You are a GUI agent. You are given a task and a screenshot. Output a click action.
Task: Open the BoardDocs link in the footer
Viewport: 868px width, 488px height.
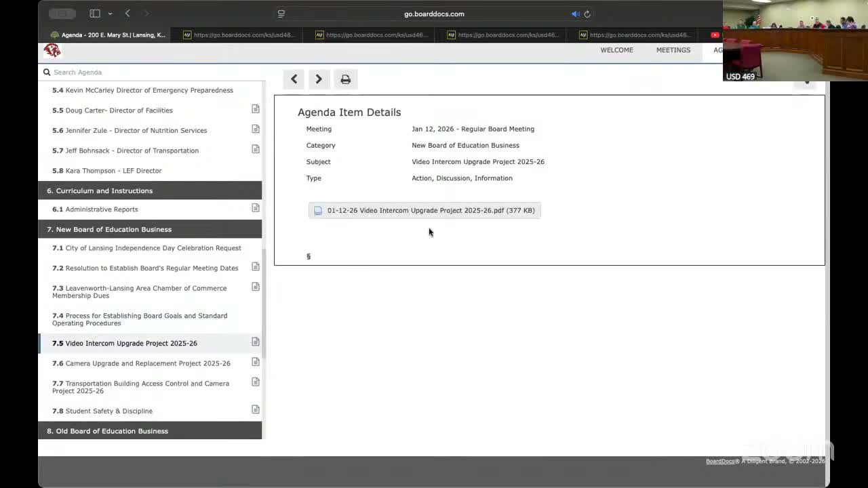click(719, 462)
